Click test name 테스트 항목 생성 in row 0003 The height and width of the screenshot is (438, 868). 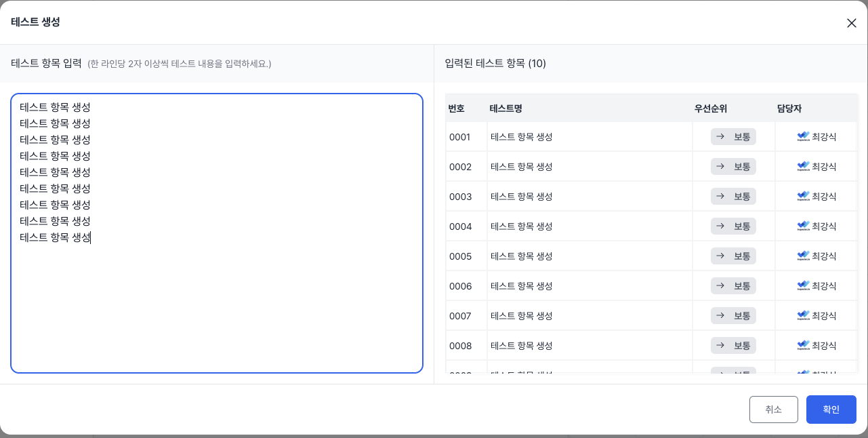point(522,197)
